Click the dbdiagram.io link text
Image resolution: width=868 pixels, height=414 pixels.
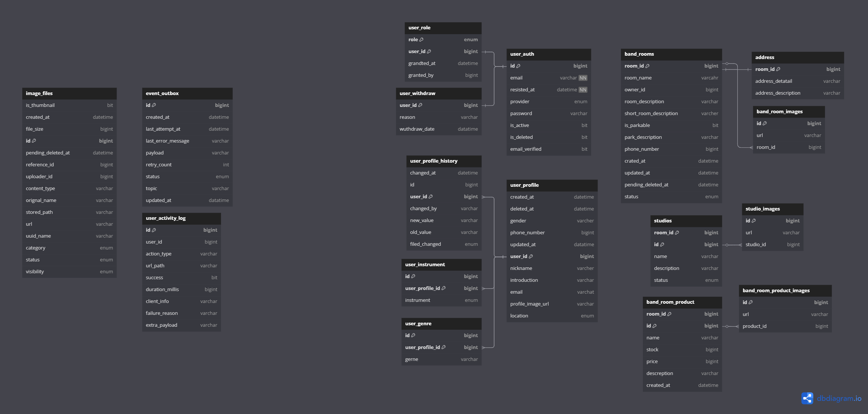(x=839, y=398)
